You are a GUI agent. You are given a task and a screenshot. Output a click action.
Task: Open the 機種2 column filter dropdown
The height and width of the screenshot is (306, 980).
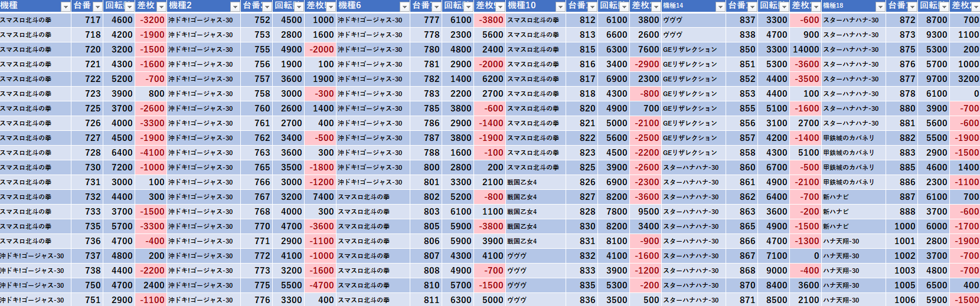coord(235,6)
